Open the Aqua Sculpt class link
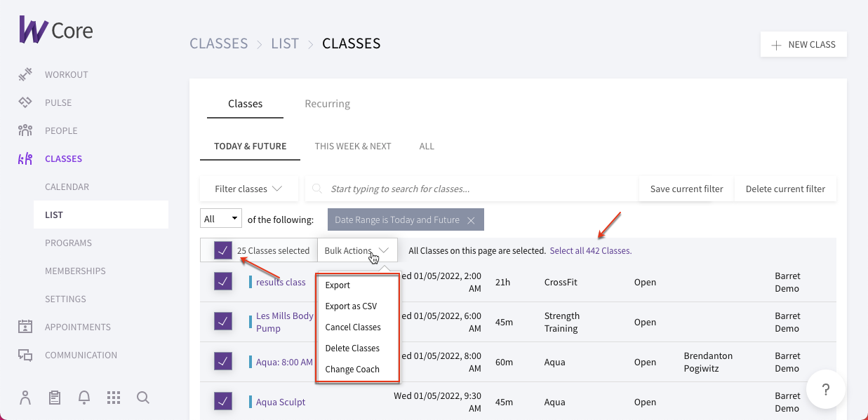 coord(281,402)
